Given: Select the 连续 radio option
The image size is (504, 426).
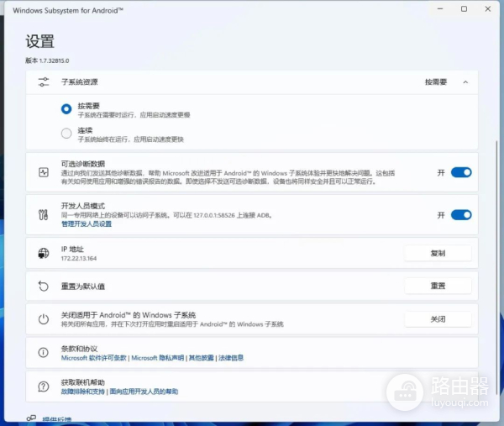Looking at the screenshot, I should tap(66, 133).
